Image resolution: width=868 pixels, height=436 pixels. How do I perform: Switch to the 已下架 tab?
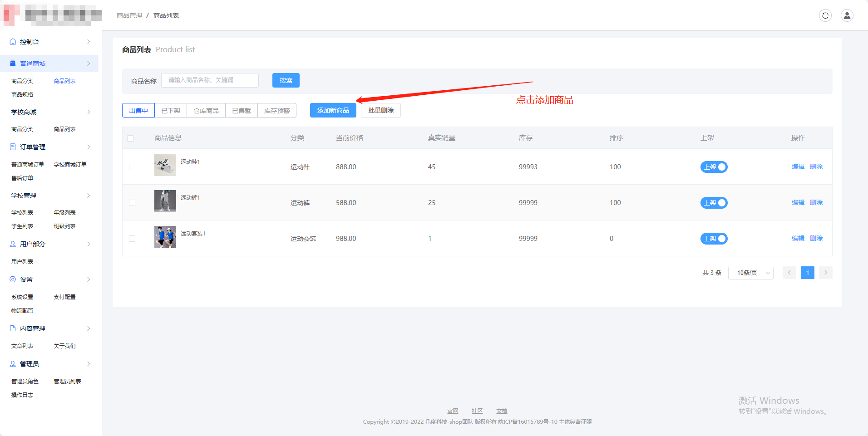click(171, 111)
